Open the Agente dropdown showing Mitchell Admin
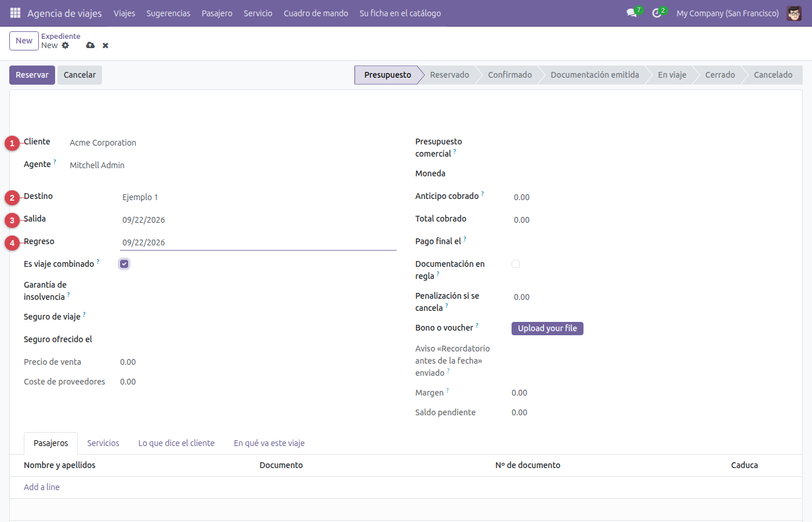Viewport: 812px width, 522px height. coord(232,165)
